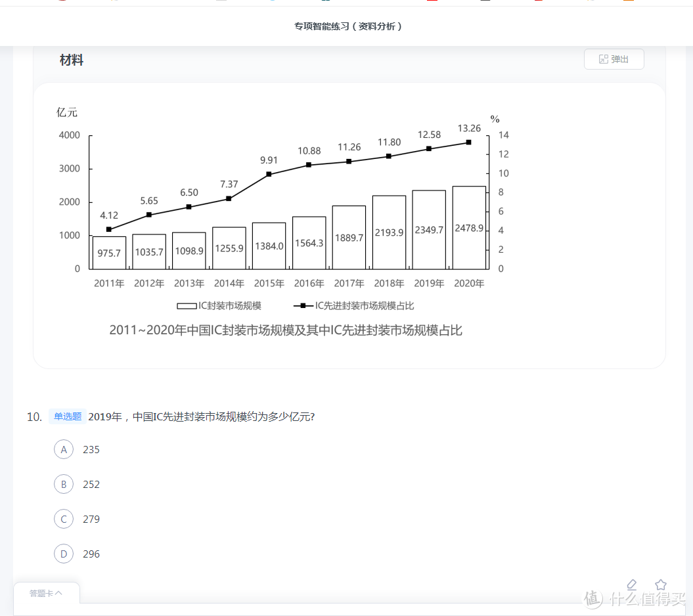The image size is (693, 616).
Task: Click the popup window icon inside 弹出 button
Action: [603, 58]
